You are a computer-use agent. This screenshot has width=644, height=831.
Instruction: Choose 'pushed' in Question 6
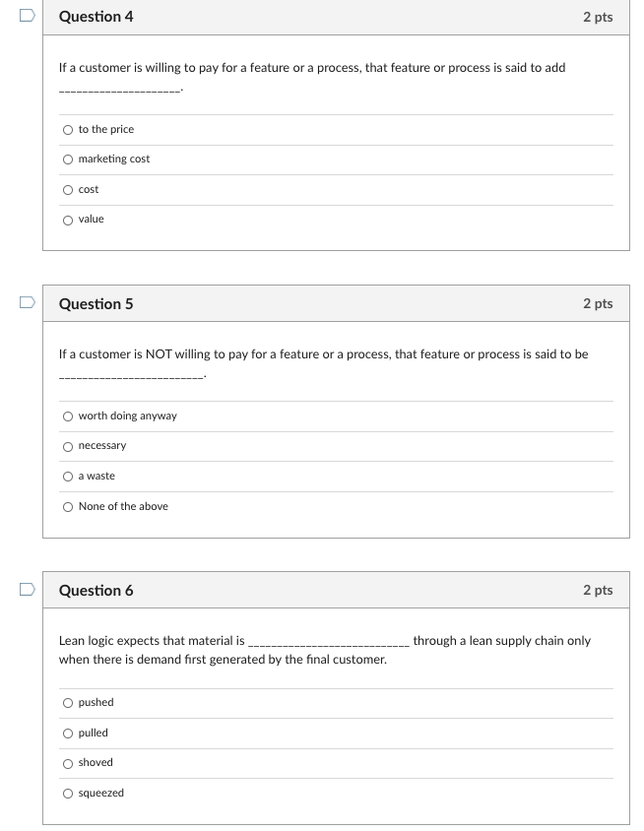click(68, 702)
